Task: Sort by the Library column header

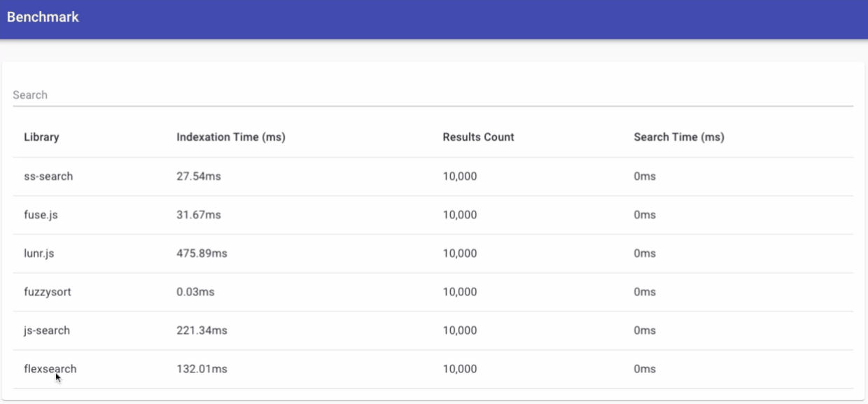Action: [x=41, y=137]
